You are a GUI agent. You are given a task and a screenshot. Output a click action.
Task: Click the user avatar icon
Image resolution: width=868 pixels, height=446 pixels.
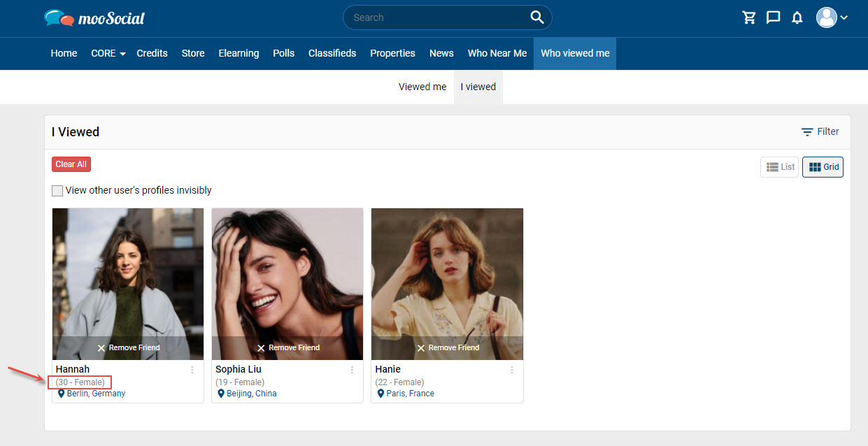[827, 17]
